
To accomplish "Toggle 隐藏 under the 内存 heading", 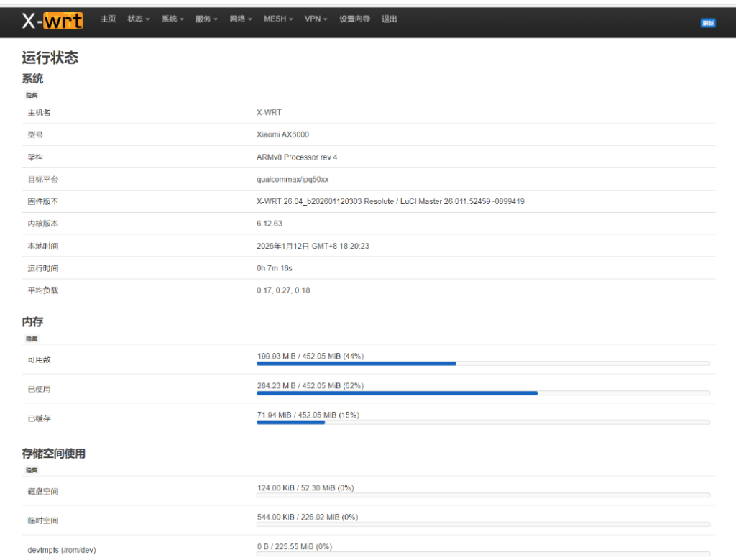I will point(32,338).
